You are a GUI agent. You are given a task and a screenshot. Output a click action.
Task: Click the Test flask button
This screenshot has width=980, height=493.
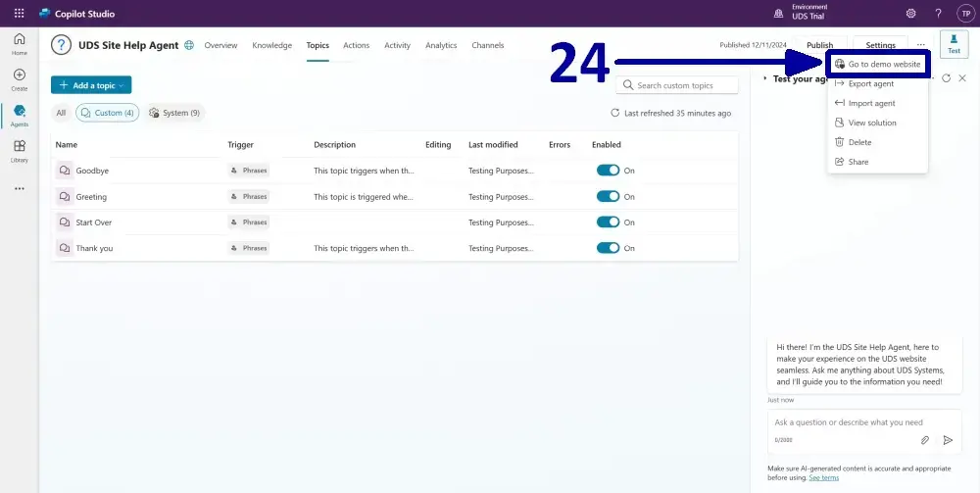(954, 44)
